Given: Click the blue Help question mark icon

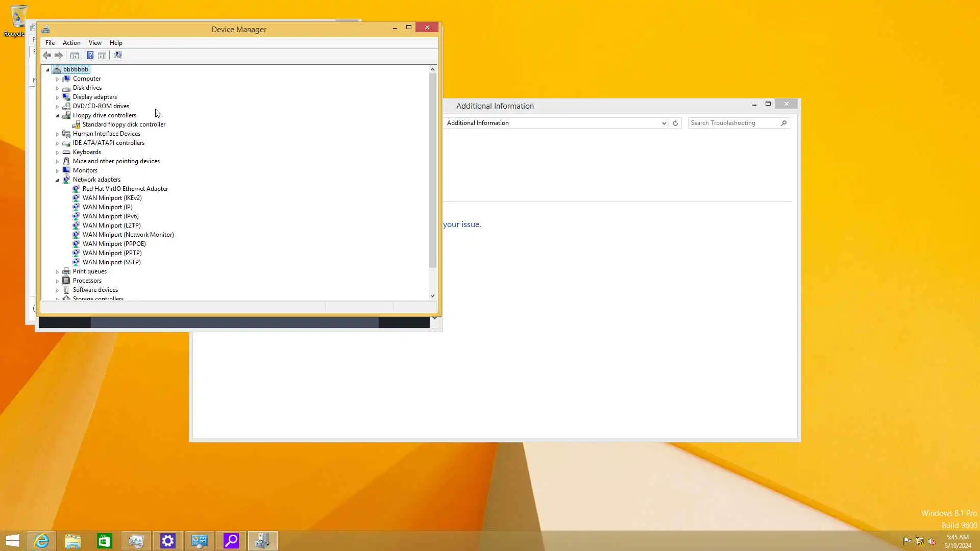Looking at the screenshot, I should (90, 55).
